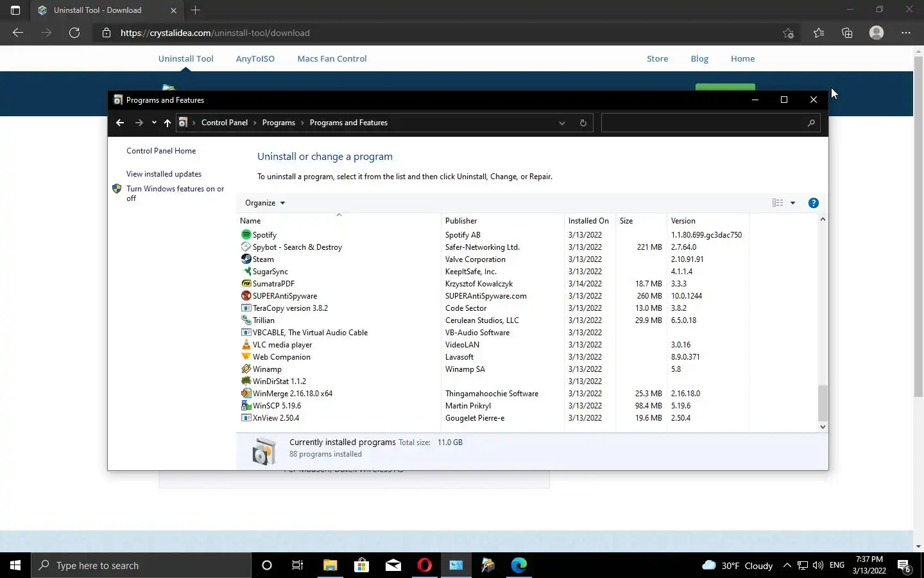Open the recent locations dropdown arrow
The height and width of the screenshot is (578, 924).
tap(154, 123)
